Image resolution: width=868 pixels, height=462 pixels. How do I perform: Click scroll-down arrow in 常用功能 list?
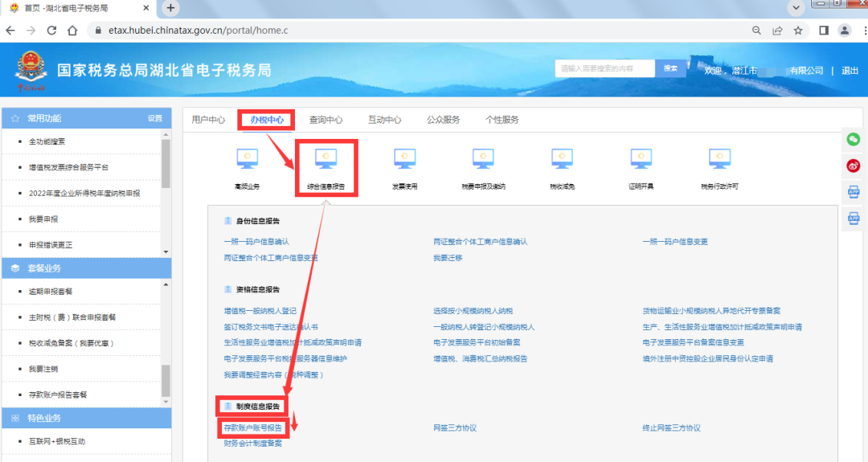pyautogui.click(x=166, y=251)
